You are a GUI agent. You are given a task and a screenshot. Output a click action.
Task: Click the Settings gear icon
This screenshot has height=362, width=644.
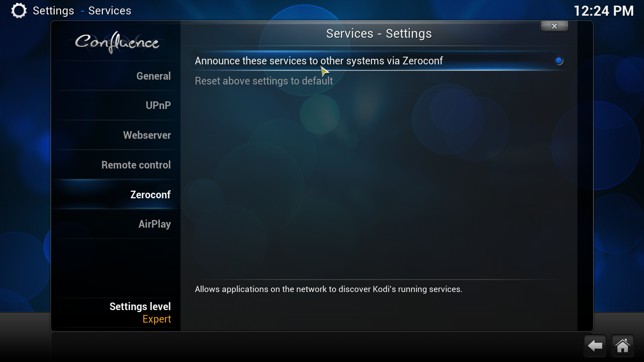(19, 10)
